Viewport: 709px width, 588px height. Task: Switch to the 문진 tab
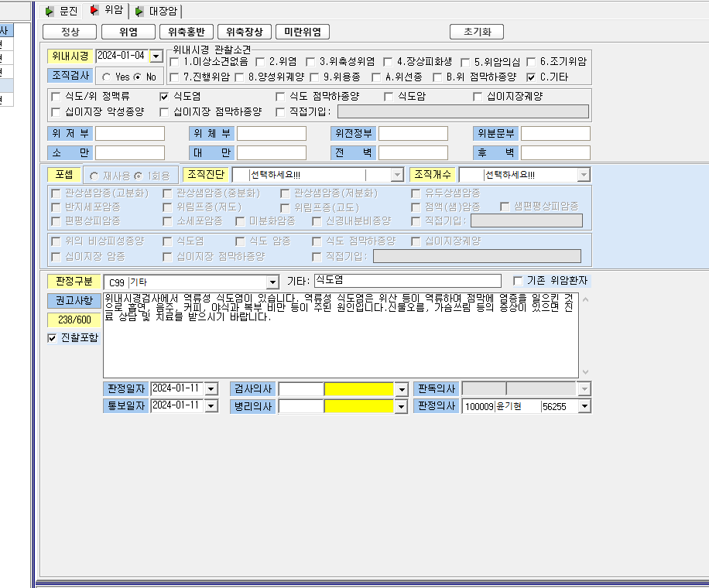pyautogui.click(x=61, y=12)
